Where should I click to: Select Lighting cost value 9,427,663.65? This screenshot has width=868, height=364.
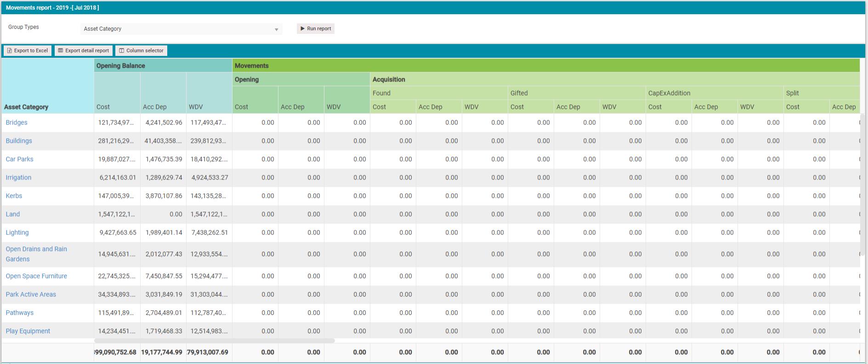[118, 233]
